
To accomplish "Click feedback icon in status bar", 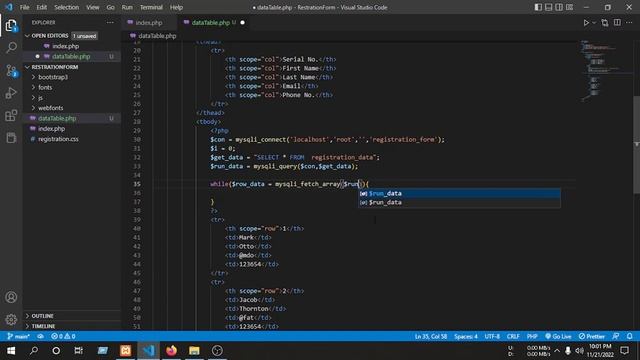I will coord(616,336).
